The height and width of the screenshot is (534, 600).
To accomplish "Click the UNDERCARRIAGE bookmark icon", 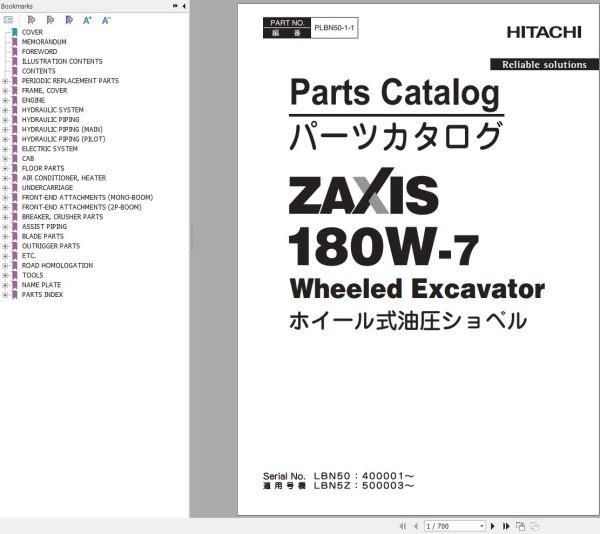I will coord(15,187).
